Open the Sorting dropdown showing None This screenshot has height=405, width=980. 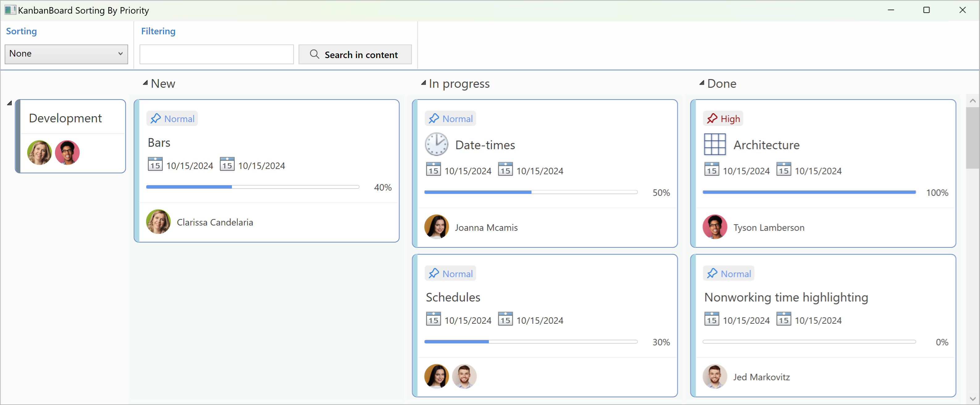click(66, 54)
